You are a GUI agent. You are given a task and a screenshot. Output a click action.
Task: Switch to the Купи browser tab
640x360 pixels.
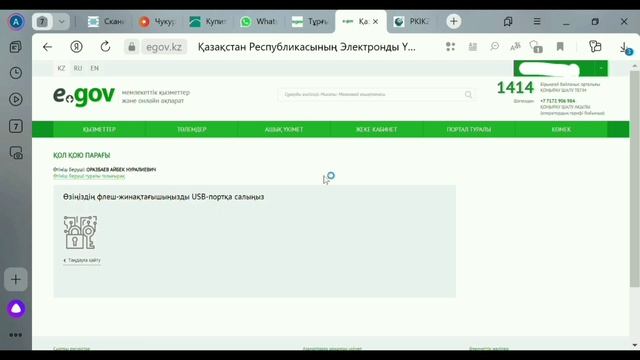tap(207, 22)
